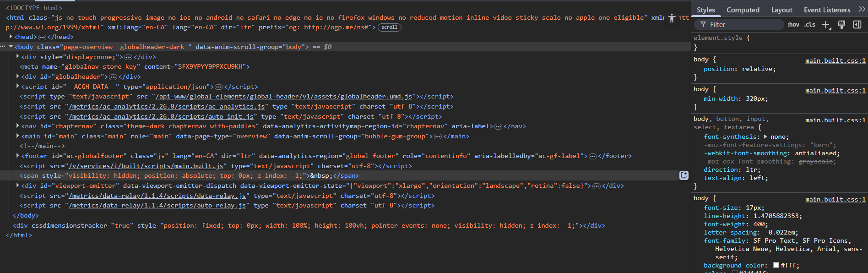The image size is (868, 273).
Task: Click the font-weight: 400 declaration
Action: pos(736,224)
